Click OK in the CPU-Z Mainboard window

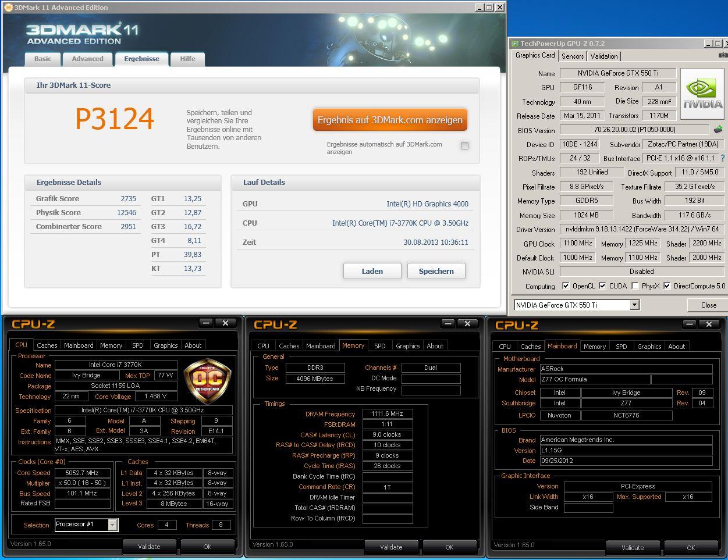[691, 548]
